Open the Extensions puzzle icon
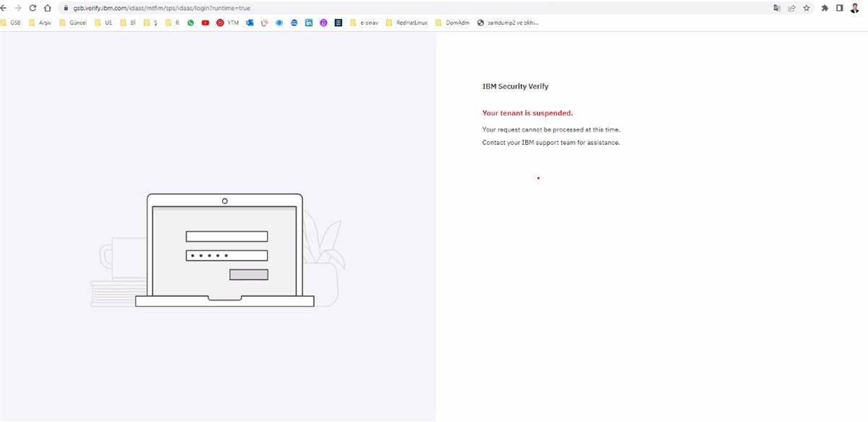 (x=825, y=8)
